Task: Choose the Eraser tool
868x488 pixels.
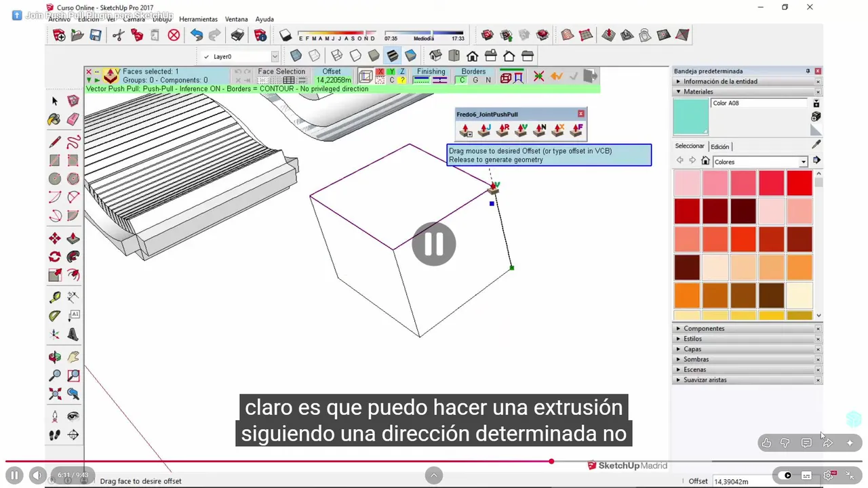Action: pyautogui.click(x=73, y=119)
